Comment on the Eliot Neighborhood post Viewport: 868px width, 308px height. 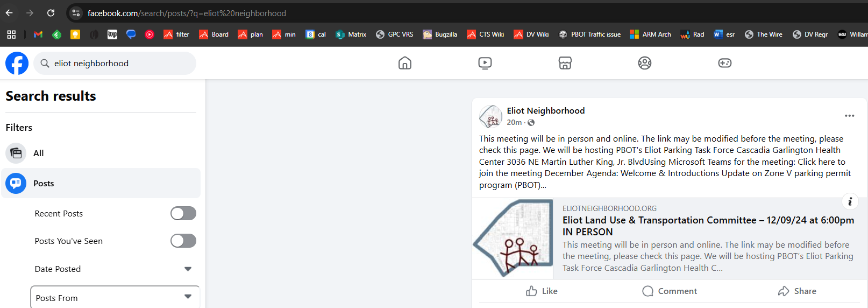coord(670,291)
